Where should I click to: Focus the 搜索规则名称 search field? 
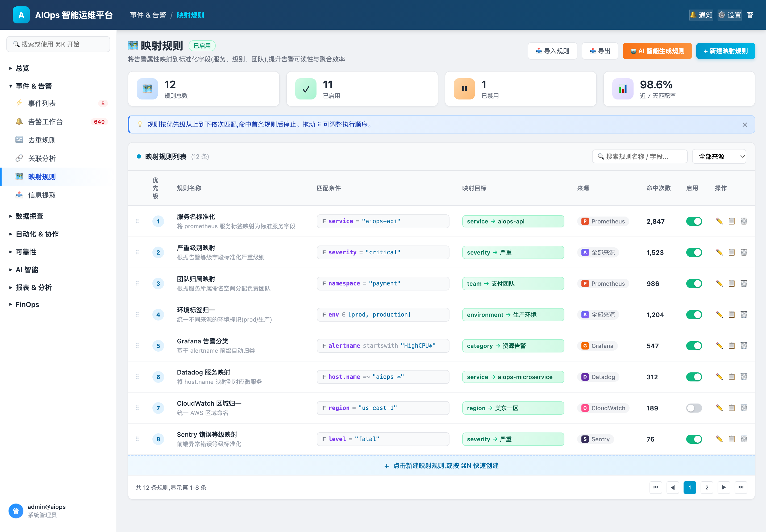(x=640, y=156)
